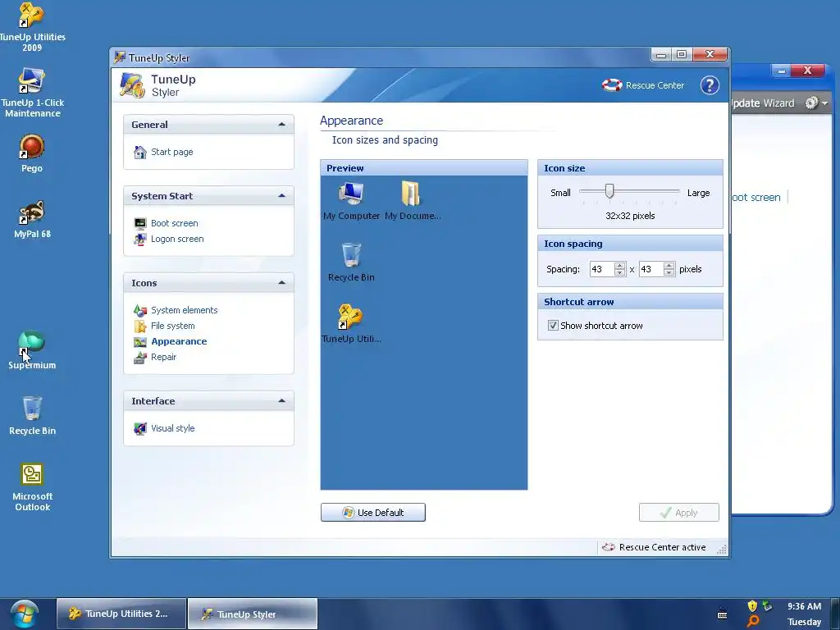Click TuneUp Styler taskbar button
Viewport: 840px width, 630px height.
[253, 614]
